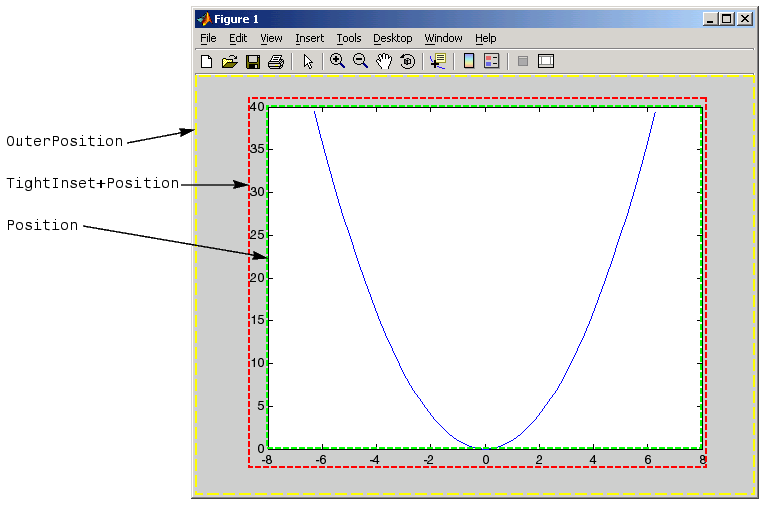Open a file with the folder icon
This screenshot has height=516, width=765.
point(229,61)
